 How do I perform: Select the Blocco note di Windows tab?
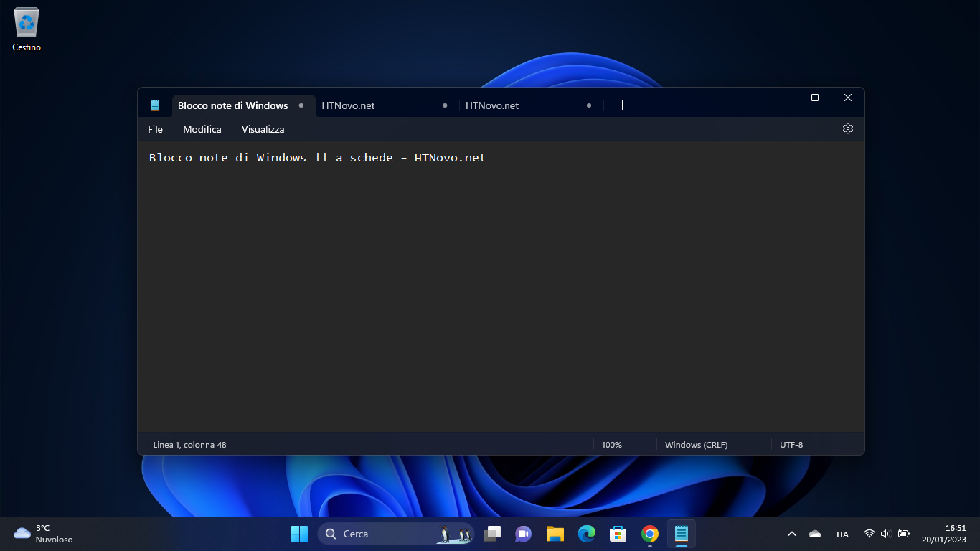coord(244,105)
